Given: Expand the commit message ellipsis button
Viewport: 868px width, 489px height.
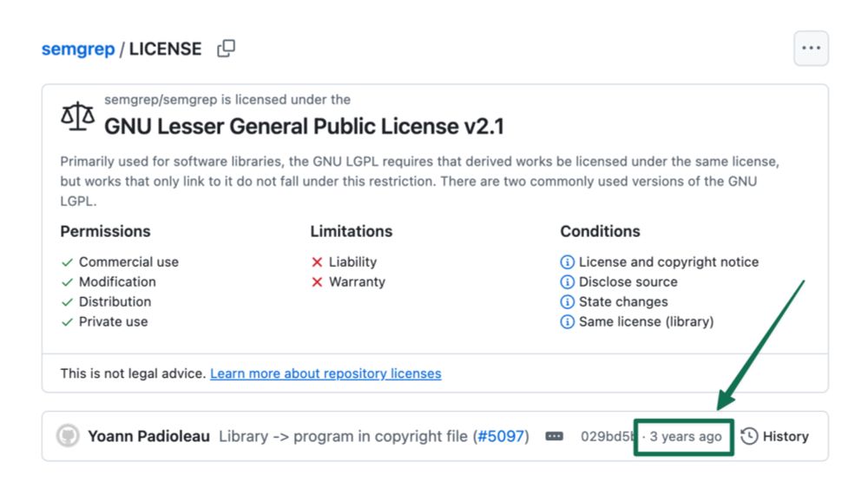Looking at the screenshot, I should [554, 436].
